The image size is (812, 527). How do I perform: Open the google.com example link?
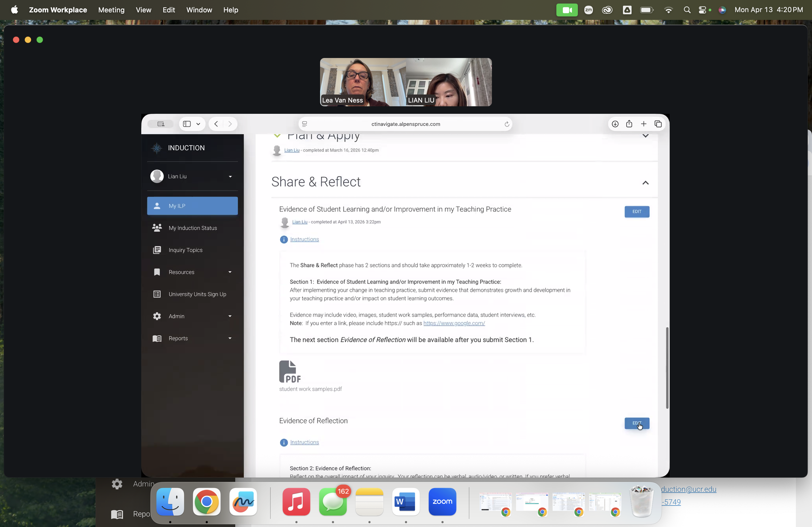[x=454, y=323]
